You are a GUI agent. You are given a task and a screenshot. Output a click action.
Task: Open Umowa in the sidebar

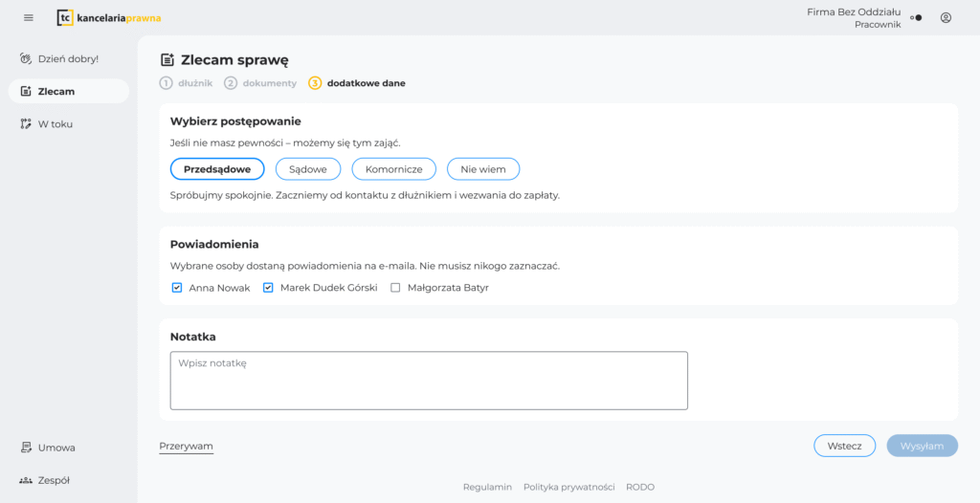tap(56, 448)
